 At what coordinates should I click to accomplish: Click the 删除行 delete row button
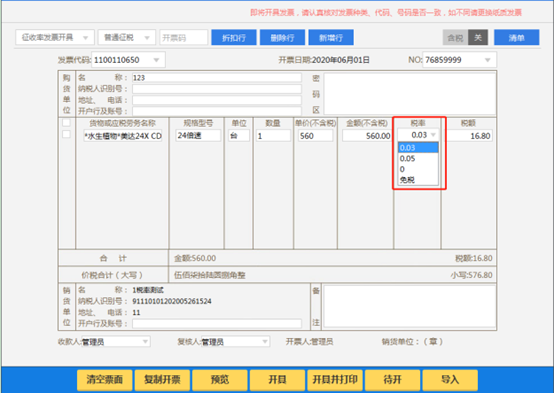tap(282, 37)
